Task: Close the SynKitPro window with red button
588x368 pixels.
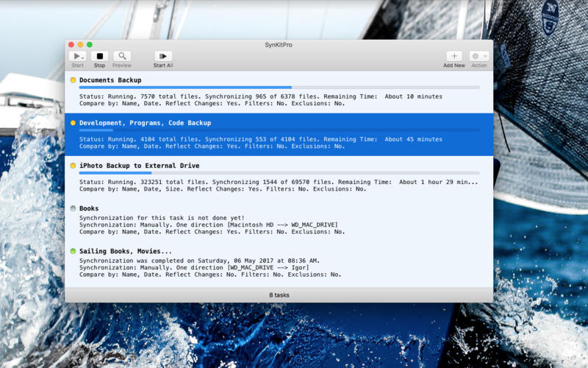Action: pyautogui.click(x=71, y=45)
